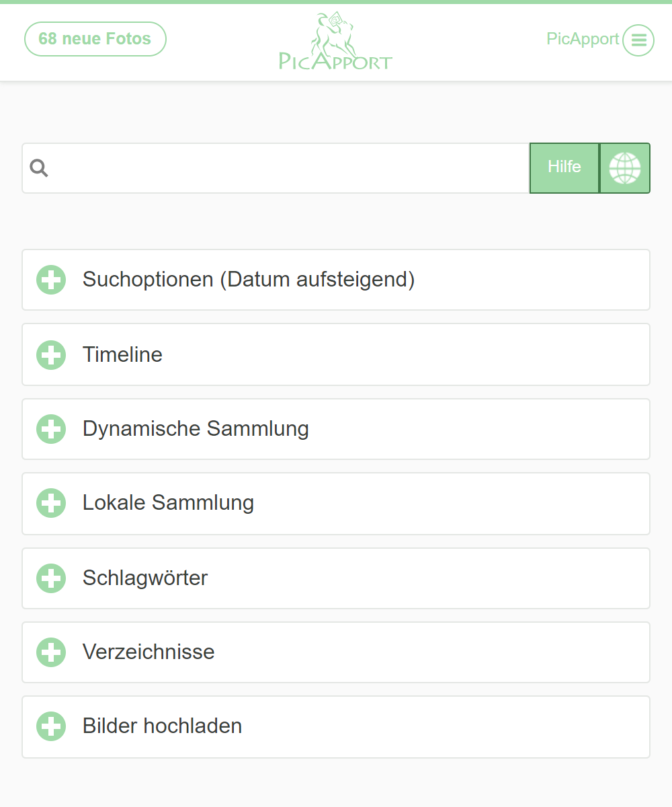
Task: Click the magnifying glass search icon
Action: (39, 168)
